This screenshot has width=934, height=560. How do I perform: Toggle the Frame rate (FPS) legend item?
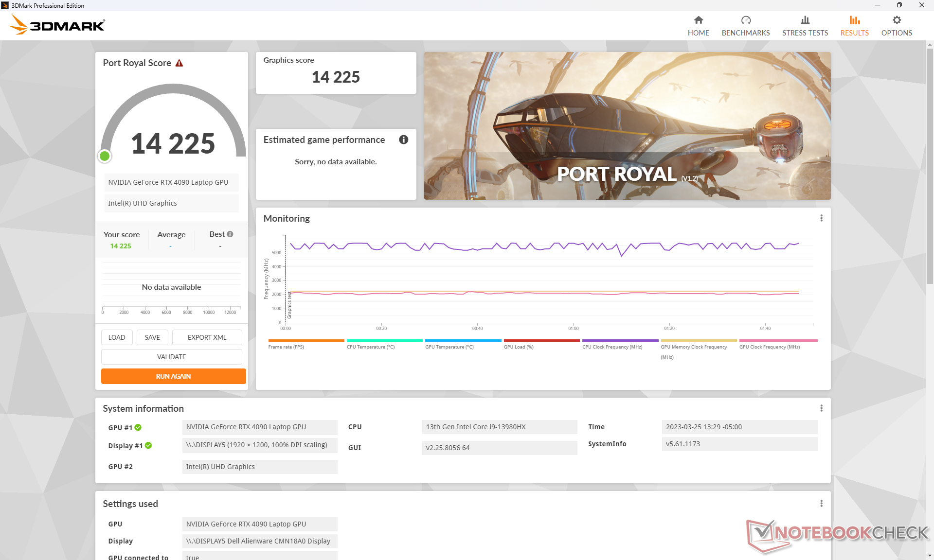tap(286, 347)
